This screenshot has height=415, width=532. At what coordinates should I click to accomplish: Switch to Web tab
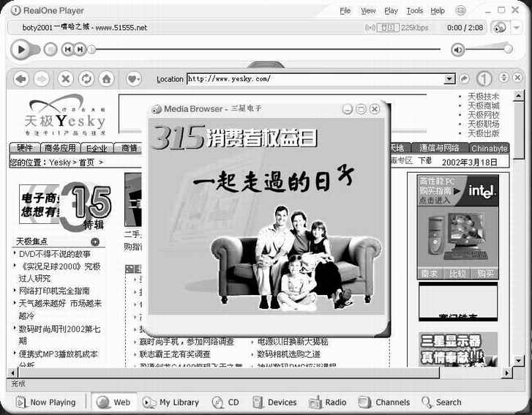click(113, 403)
